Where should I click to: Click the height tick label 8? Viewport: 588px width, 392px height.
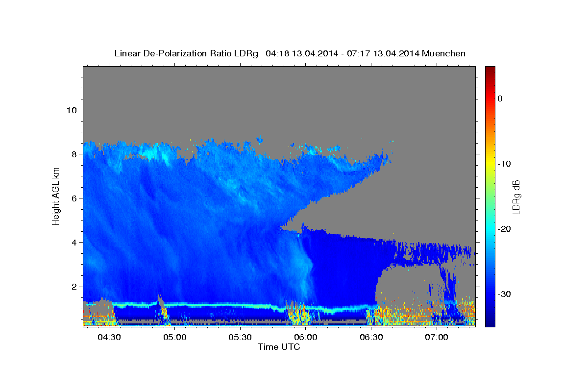coord(73,154)
